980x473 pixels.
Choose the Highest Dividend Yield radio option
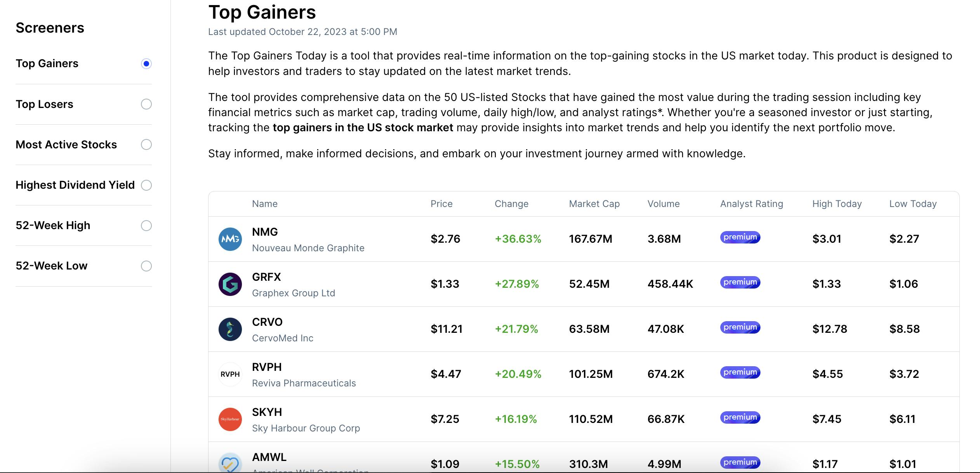click(x=146, y=185)
